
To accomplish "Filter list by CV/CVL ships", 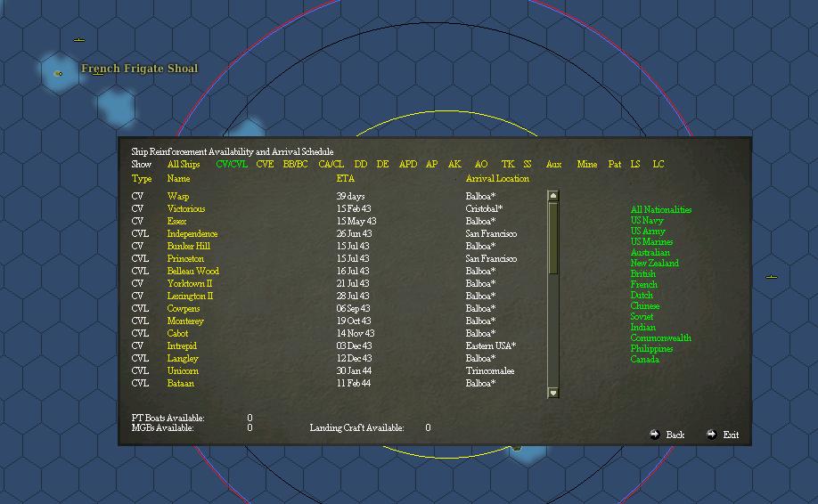I will click(x=232, y=164).
